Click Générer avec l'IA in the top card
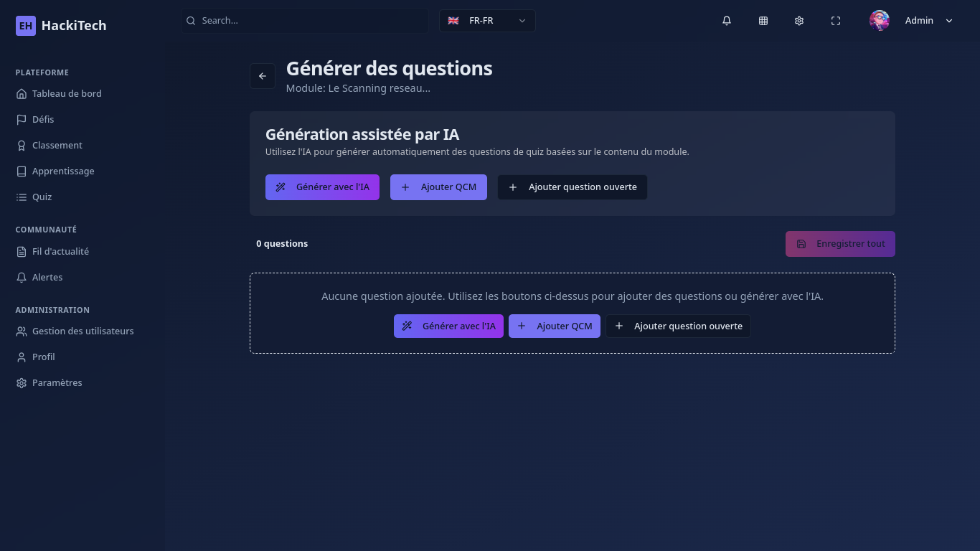Viewport: 980px width, 551px height. click(322, 187)
